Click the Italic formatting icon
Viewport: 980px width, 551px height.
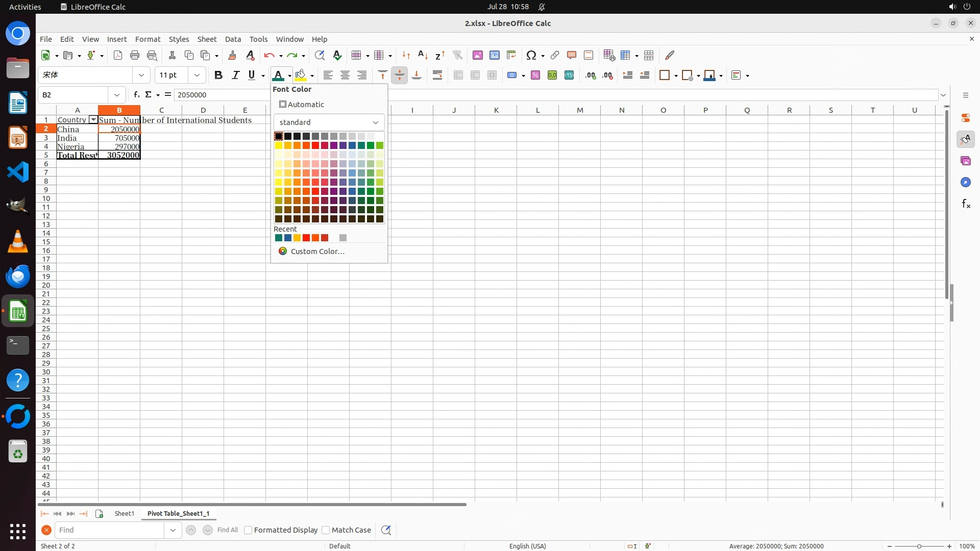coord(235,76)
